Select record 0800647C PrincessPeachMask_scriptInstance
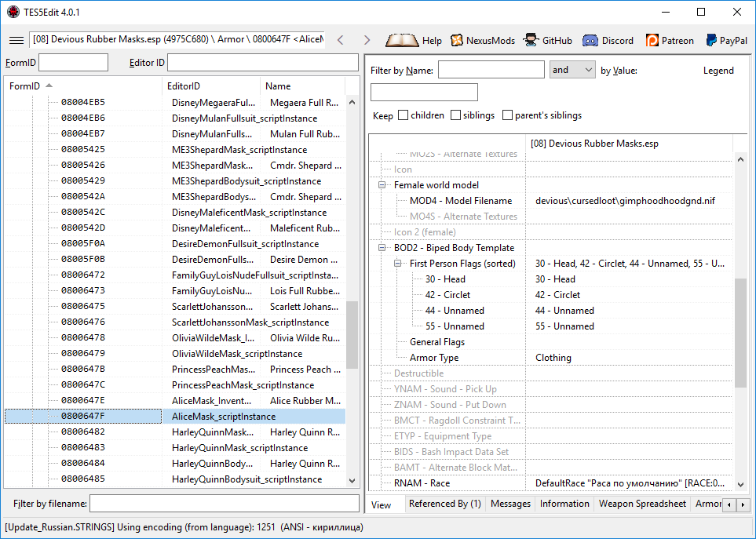The width and height of the screenshot is (756, 539). pyautogui.click(x=175, y=385)
